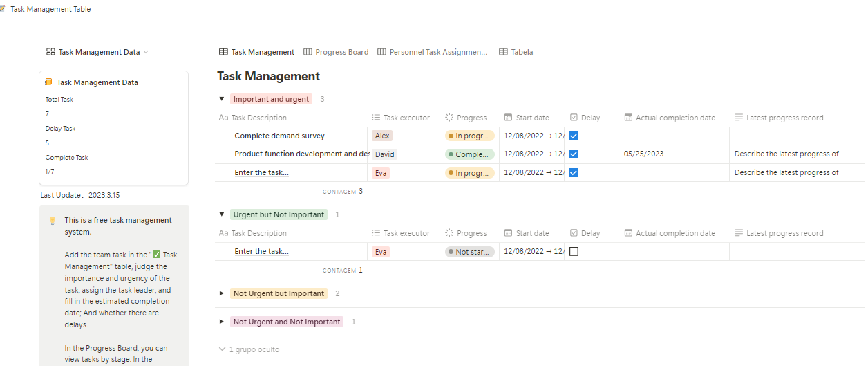Show the 1 grupo oculto hidden group
This screenshot has width=868, height=366.
point(249,349)
